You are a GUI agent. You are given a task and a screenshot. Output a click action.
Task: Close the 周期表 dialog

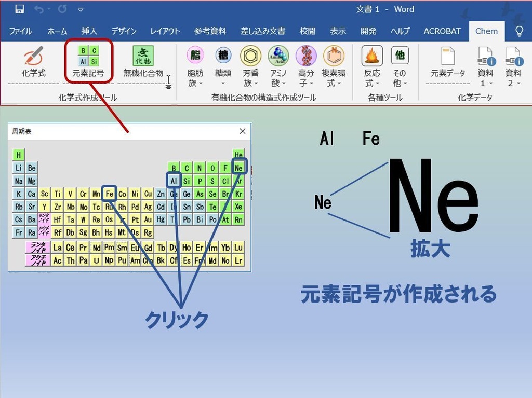(242, 131)
